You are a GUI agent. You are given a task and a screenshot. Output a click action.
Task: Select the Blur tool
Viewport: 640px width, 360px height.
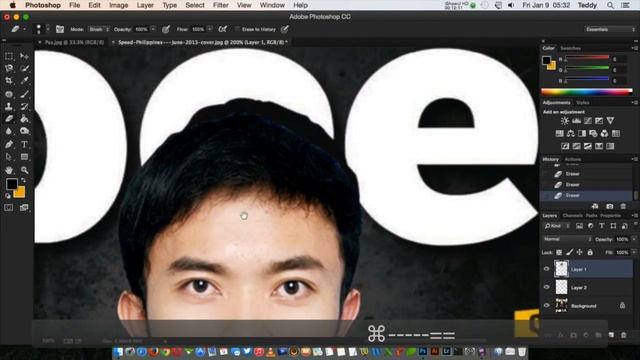9,131
